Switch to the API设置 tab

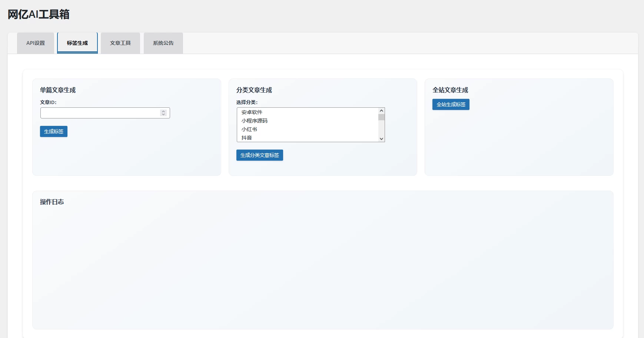pos(35,43)
